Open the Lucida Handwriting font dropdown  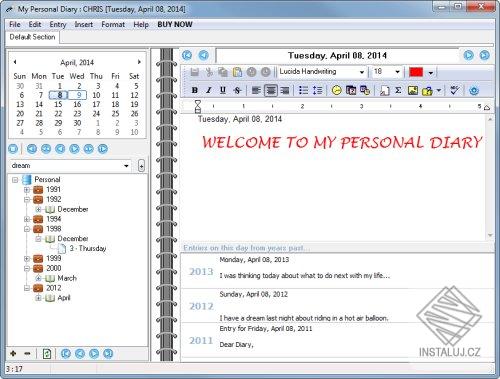362,72
